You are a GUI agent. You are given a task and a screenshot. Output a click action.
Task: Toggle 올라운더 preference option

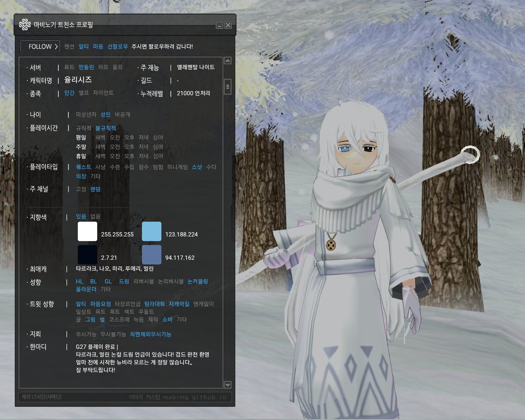[86, 289]
